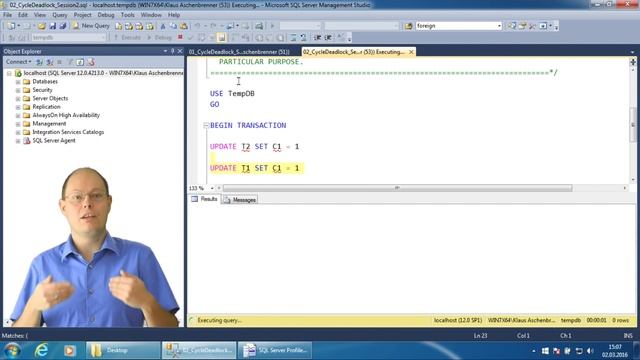
Task: Switch to SQL Server Profiler in taskbar
Action: click(x=275, y=350)
